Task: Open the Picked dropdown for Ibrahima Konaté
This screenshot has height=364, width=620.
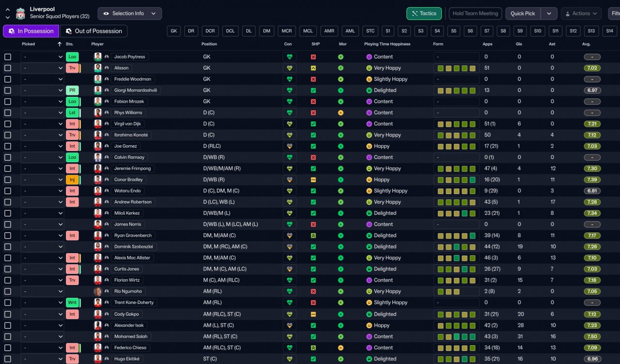Action: [x=42, y=135]
